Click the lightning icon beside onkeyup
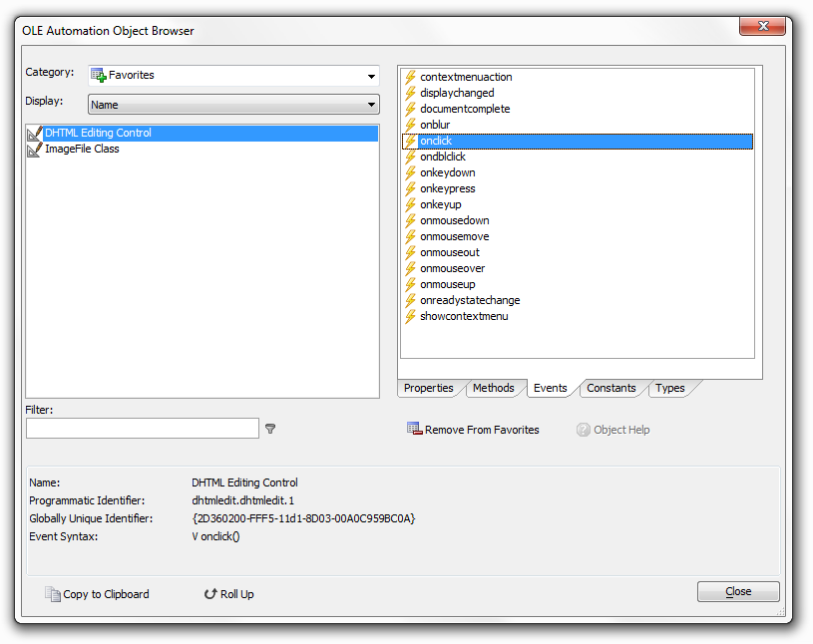Image resolution: width=813 pixels, height=644 pixels. [x=410, y=204]
